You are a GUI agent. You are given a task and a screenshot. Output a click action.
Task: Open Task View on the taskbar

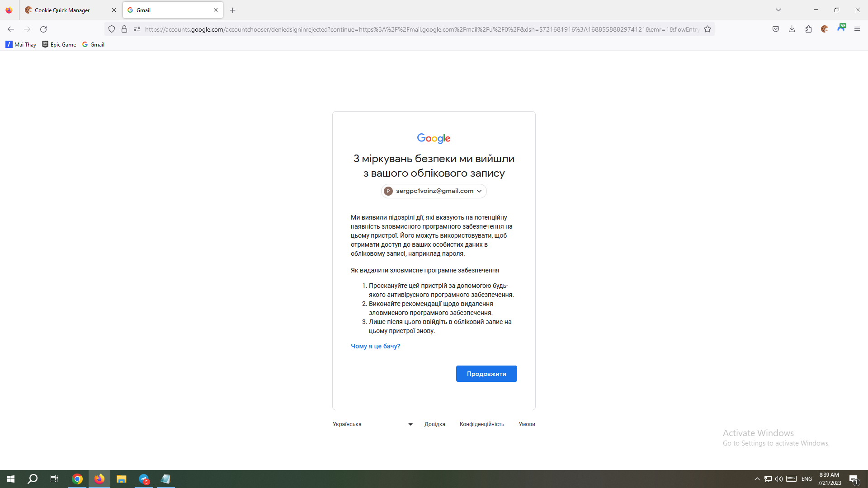[x=54, y=479]
